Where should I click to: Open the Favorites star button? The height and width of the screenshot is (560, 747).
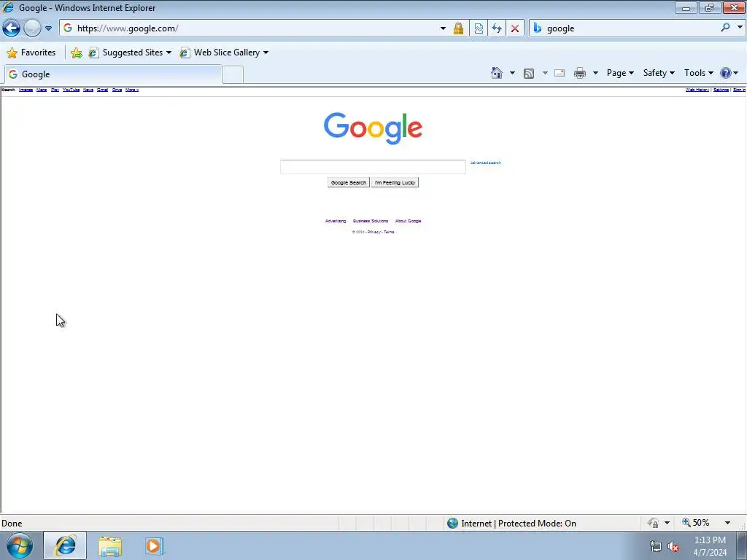[31, 52]
